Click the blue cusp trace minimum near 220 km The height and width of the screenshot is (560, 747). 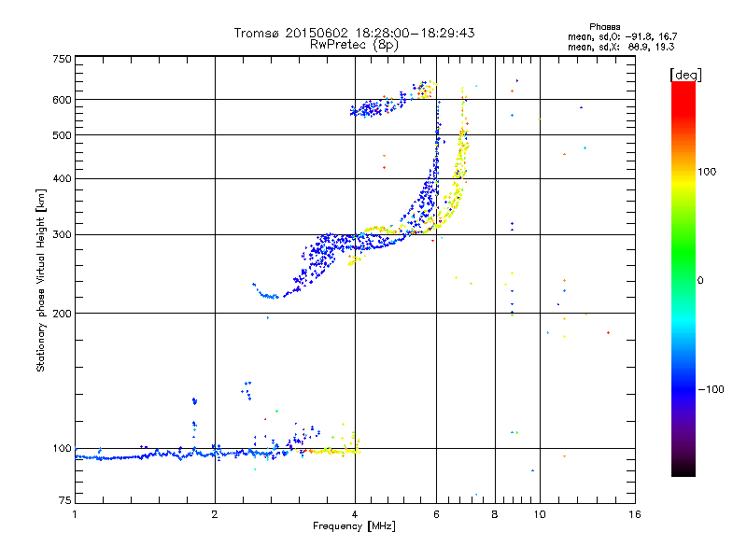click(270, 297)
